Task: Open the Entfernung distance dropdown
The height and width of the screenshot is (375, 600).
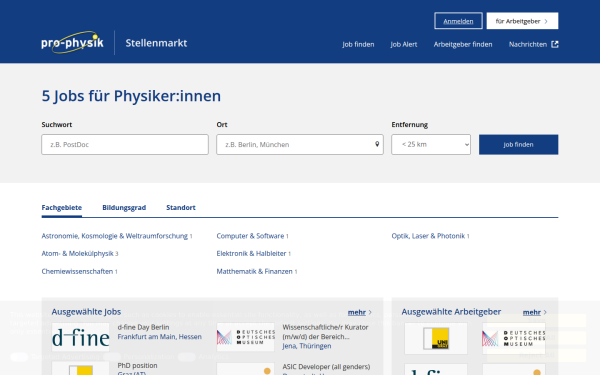Action: coord(431,144)
